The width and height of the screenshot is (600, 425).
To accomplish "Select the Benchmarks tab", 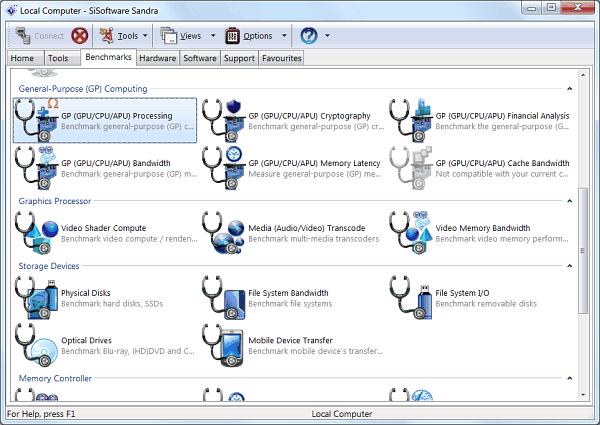I will [108, 57].
